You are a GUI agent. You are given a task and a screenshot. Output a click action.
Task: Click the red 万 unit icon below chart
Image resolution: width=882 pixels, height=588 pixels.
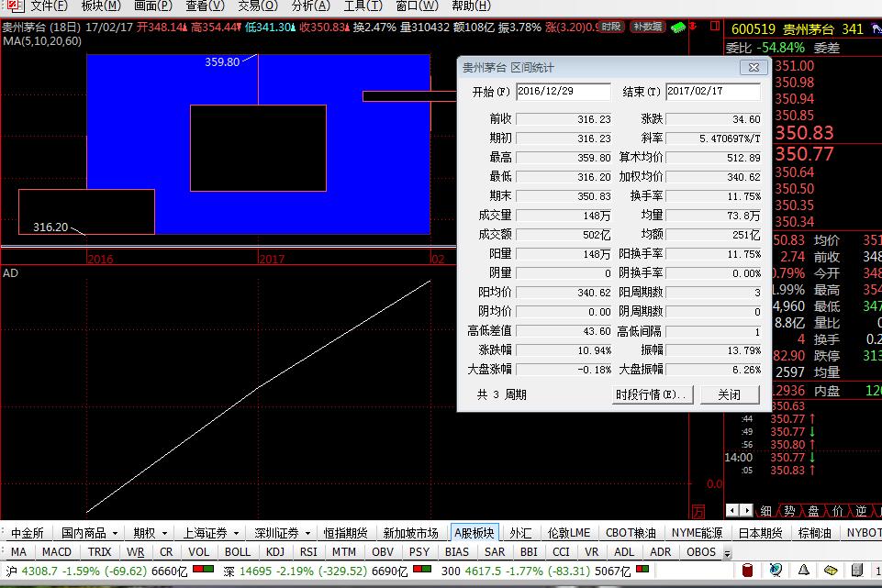click(698, 511)
